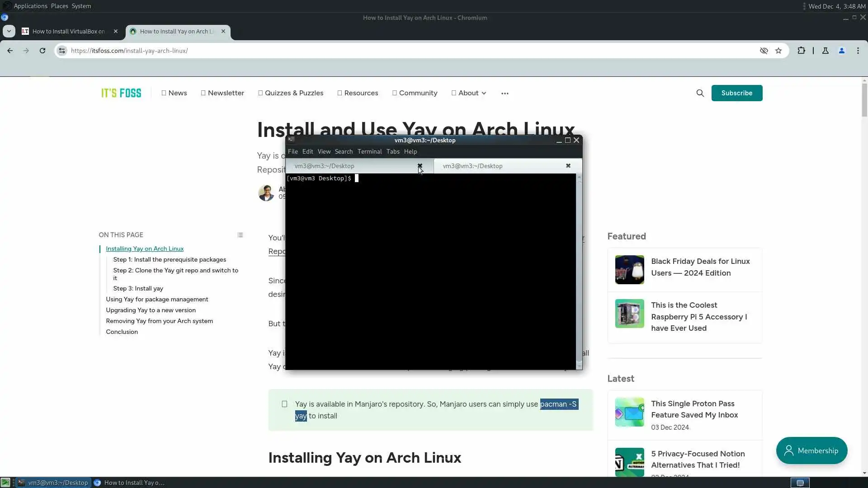Open the tab search dropdown arrow
868x488 pixels.
pyautogui.click(x=9, y=31)
